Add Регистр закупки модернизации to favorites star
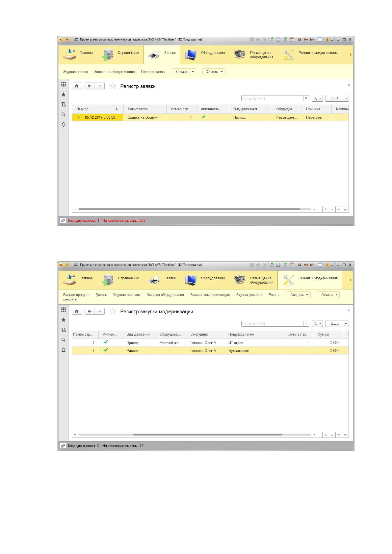Image resolution: width=392 pixels, height=554 pixels. click(x=113, y=312)
